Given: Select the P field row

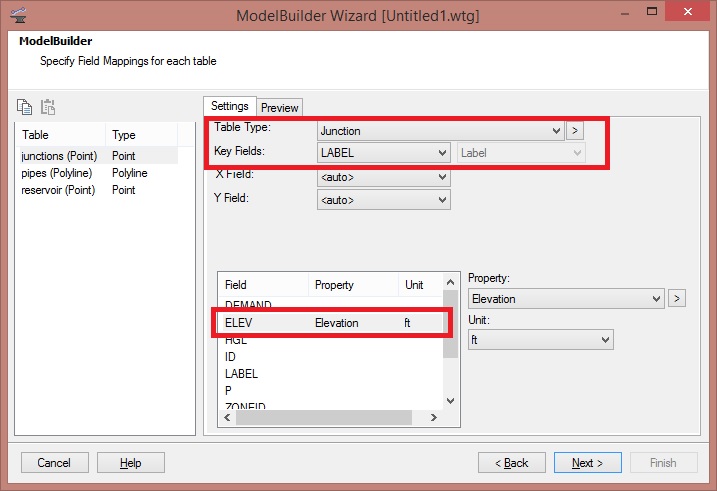Looking at the screenshot, I should click(x=331, y=390).
